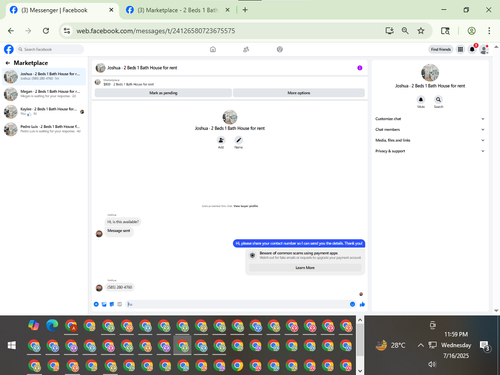View site information icon in address bar
Viewport: 500px width, 375px height.
coord(67,31)
